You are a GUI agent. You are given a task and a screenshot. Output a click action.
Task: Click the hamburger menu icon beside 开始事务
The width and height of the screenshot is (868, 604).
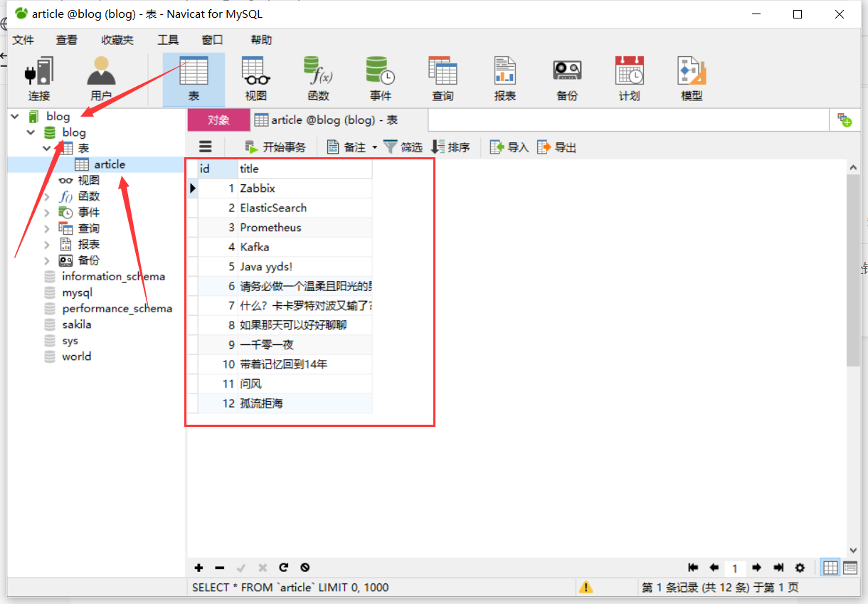[x=206, y=147]
